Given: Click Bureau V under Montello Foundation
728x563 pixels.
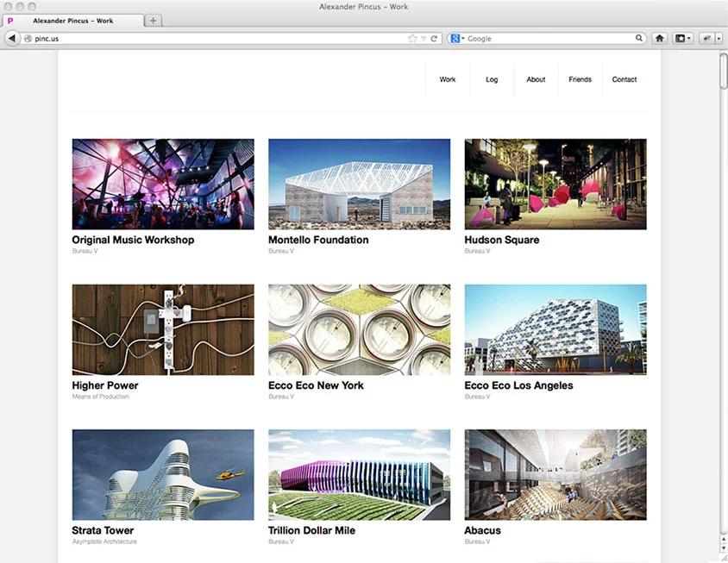Looking at the screenshot, I should (281, 251).
